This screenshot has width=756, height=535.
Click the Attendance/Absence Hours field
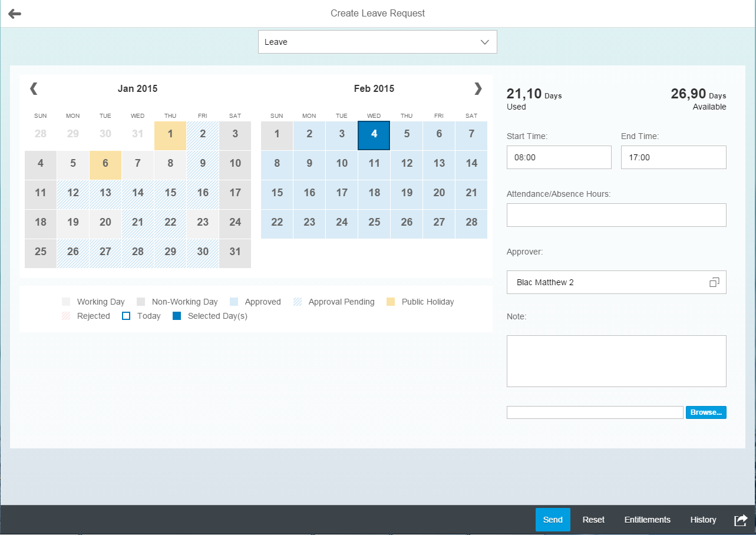click(x=616, y=215)
